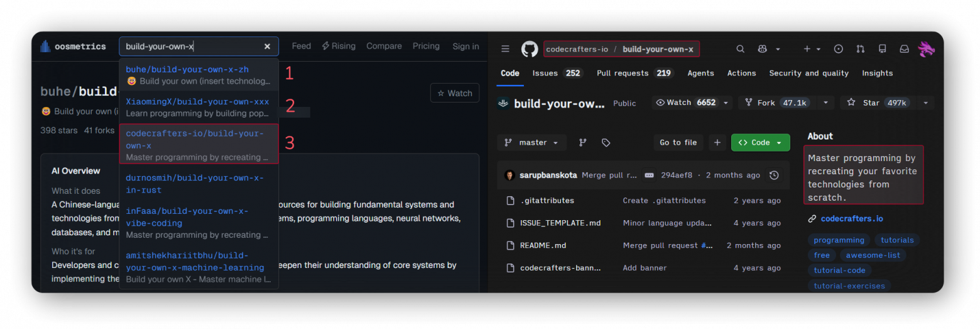
Task: View tags via the tag icon
Action: [x=606, y=143]
